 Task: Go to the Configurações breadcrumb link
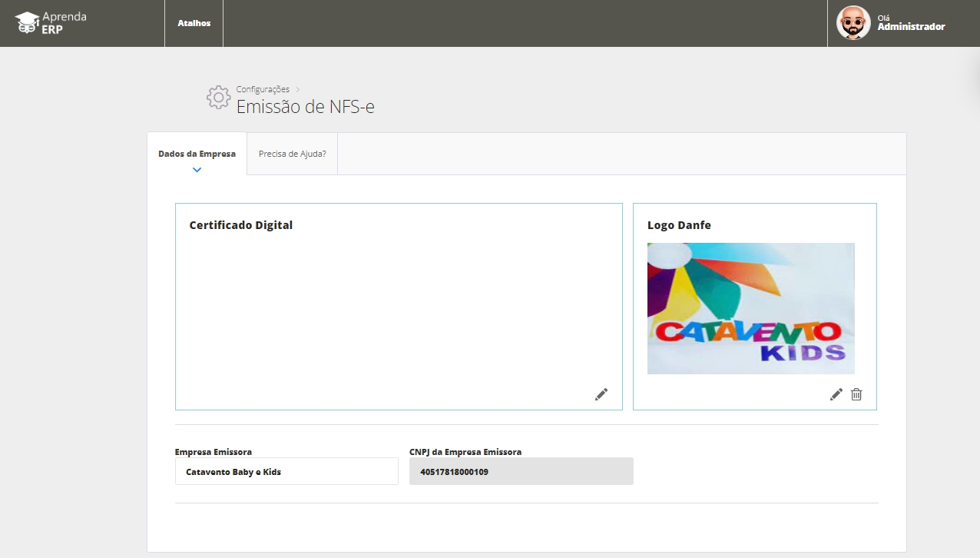click(263, 89)
